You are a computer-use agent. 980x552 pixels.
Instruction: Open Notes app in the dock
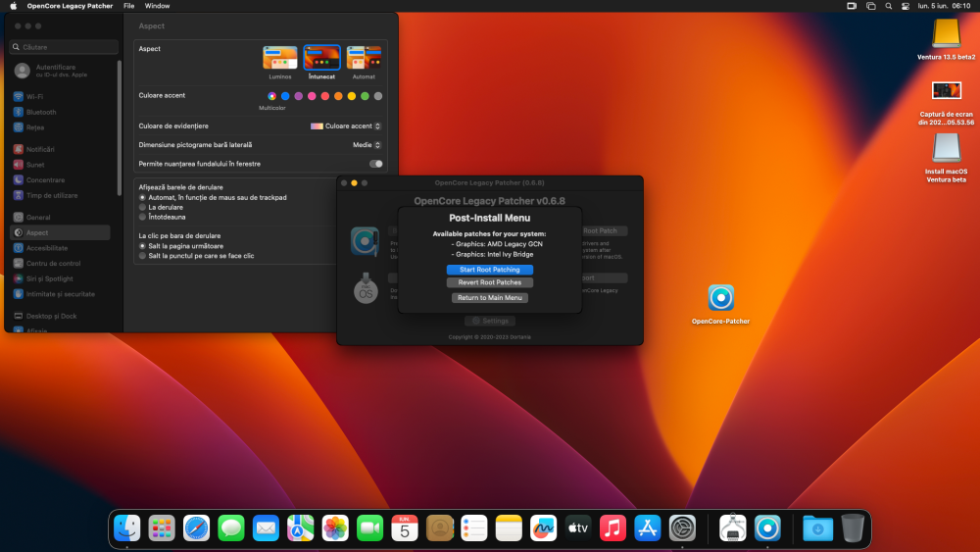509,528
